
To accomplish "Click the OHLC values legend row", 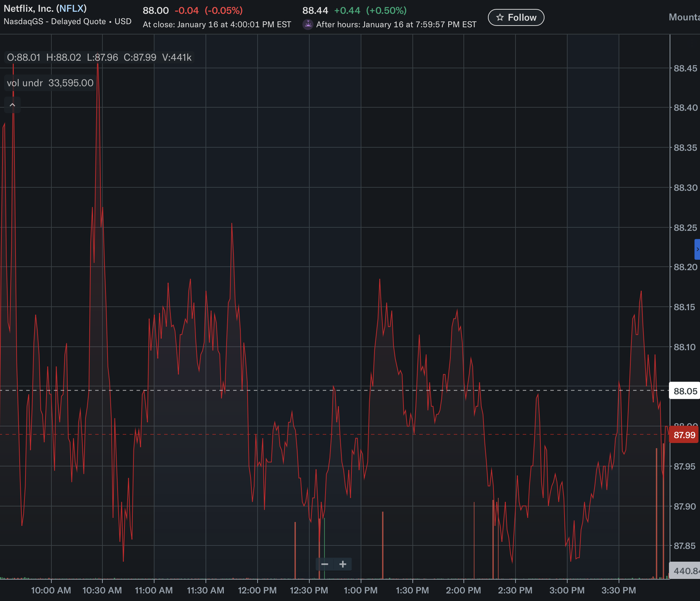I will (x=99, y=57).
